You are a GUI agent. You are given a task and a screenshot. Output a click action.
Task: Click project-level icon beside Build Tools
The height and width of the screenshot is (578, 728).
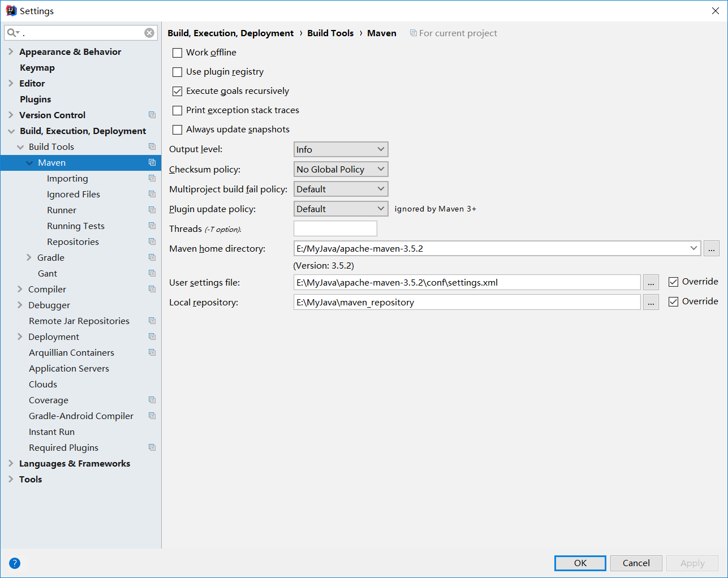[x=152, y=146]
